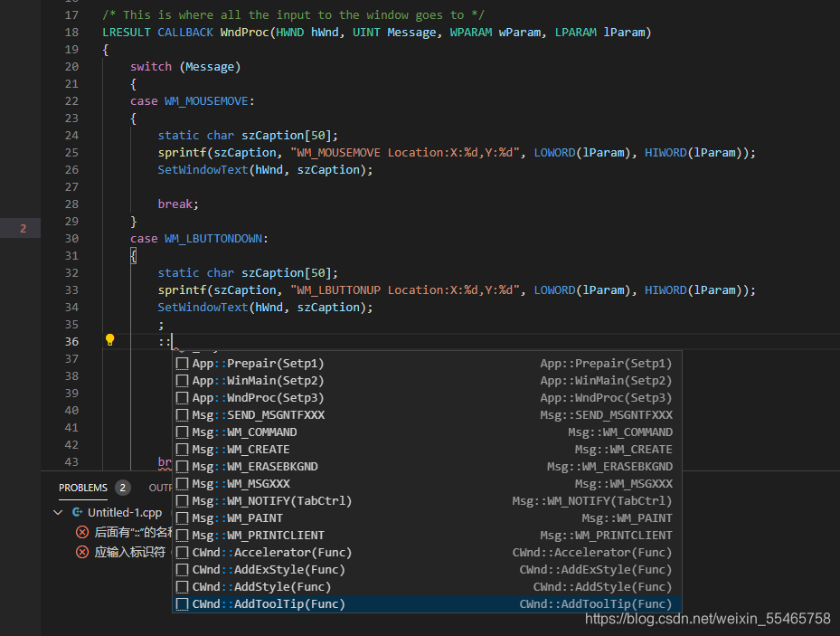Image resolution: width=840 pixels, height=636 pixels.
Task: Accept highlighted CWnd::AddToolTip(Func) suggestion
Action: tap(427, 603)
